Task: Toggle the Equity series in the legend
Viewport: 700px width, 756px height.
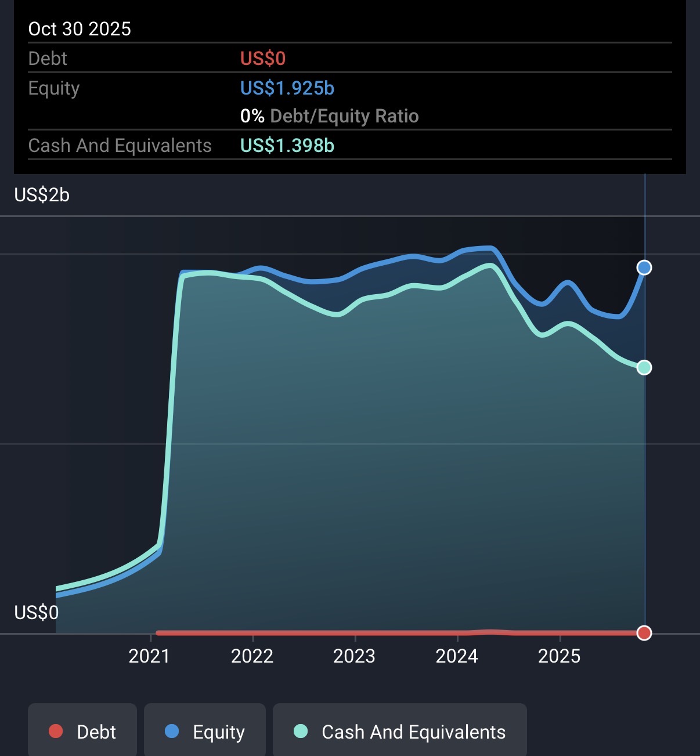Action: click(205, 732)
